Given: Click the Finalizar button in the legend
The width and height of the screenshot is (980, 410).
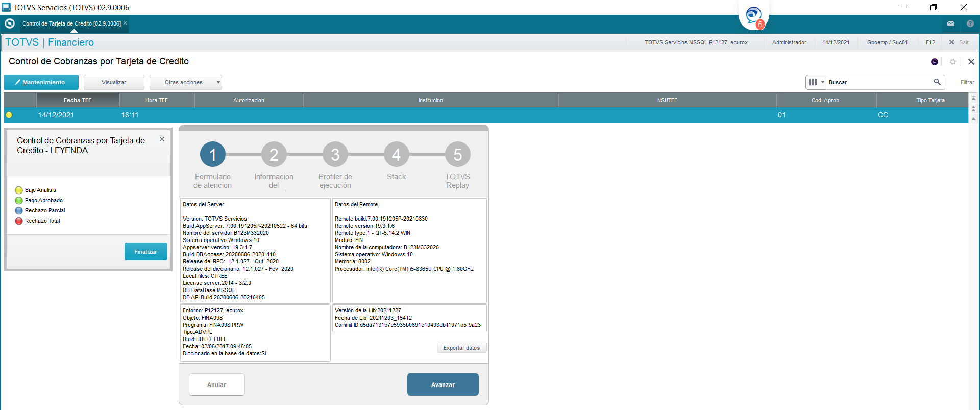Looking at the screenshot, I should pyautogui.click(x=146, y=252).
